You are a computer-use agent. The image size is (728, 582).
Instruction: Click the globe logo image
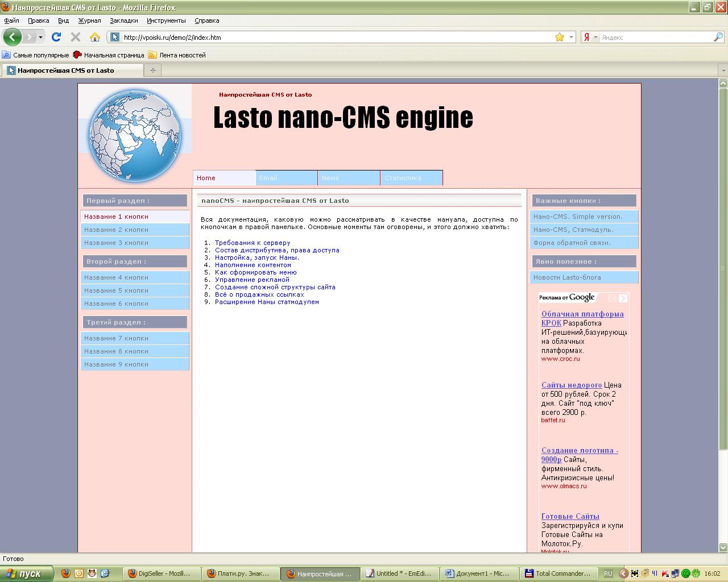tap(134, 136)
